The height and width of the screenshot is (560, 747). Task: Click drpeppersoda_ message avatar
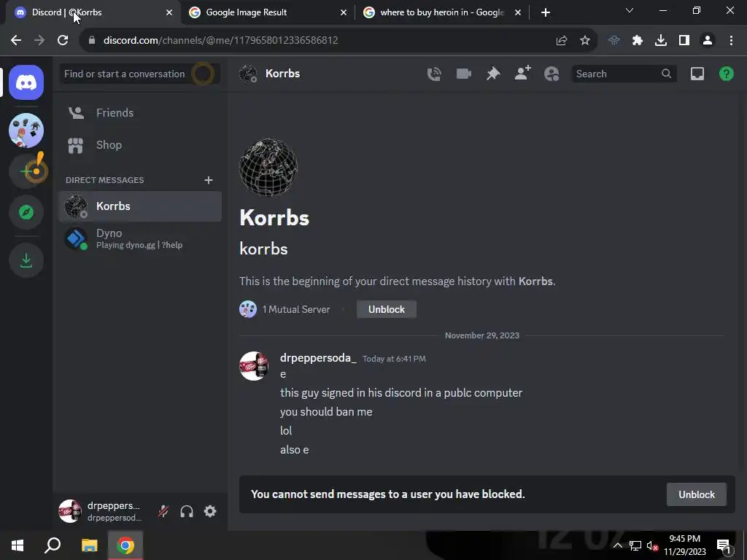tap(254, 366)
